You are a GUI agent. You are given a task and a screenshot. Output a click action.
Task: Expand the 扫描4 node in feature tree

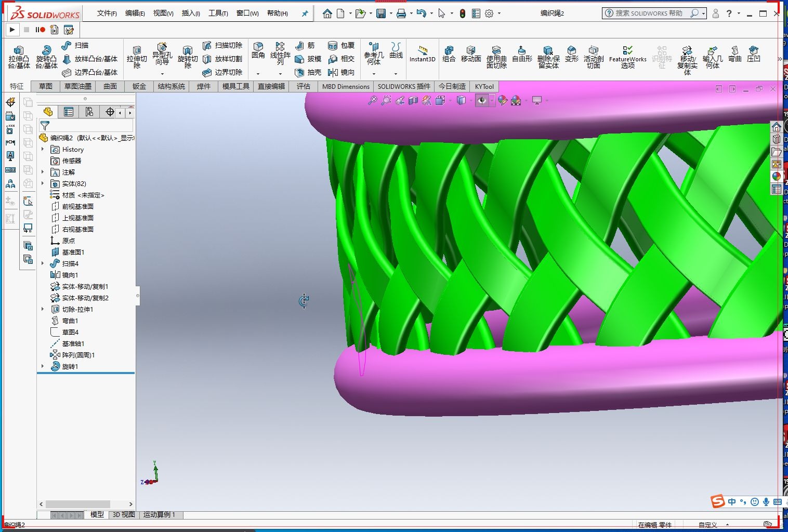point(43,263)
